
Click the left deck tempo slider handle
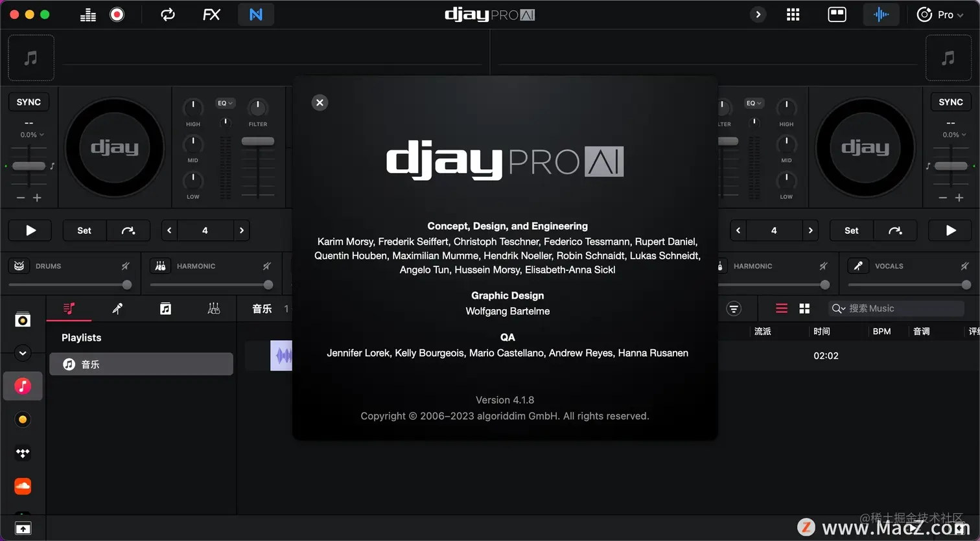(29, 166)
